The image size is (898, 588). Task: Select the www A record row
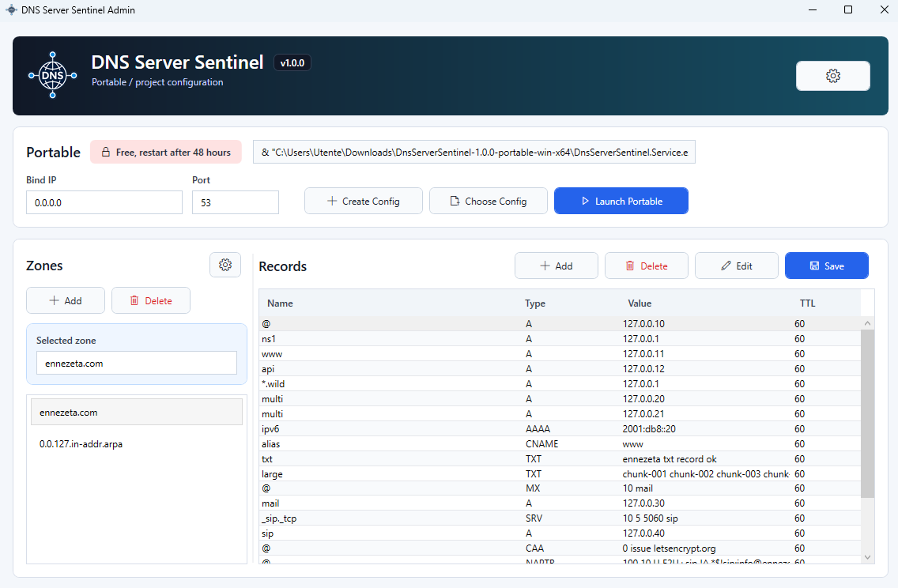[560, 353]
